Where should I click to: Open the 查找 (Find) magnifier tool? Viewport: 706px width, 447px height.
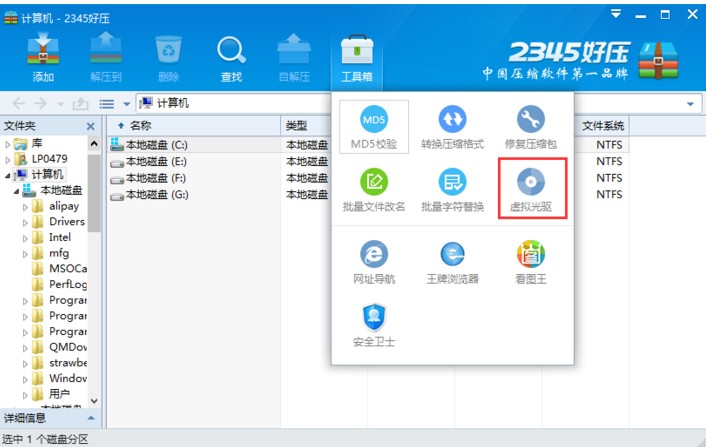[x=231, y=58]
